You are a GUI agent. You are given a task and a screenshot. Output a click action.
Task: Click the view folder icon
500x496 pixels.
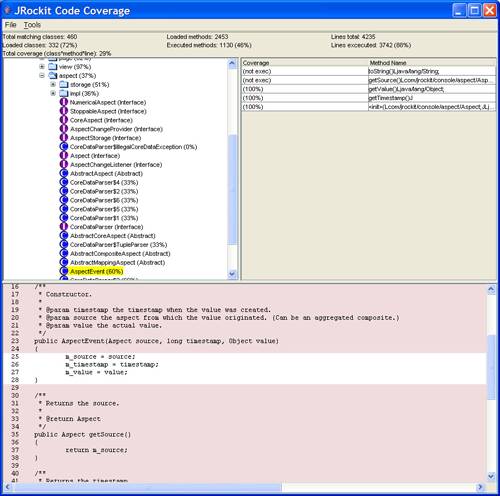(53, 67)
